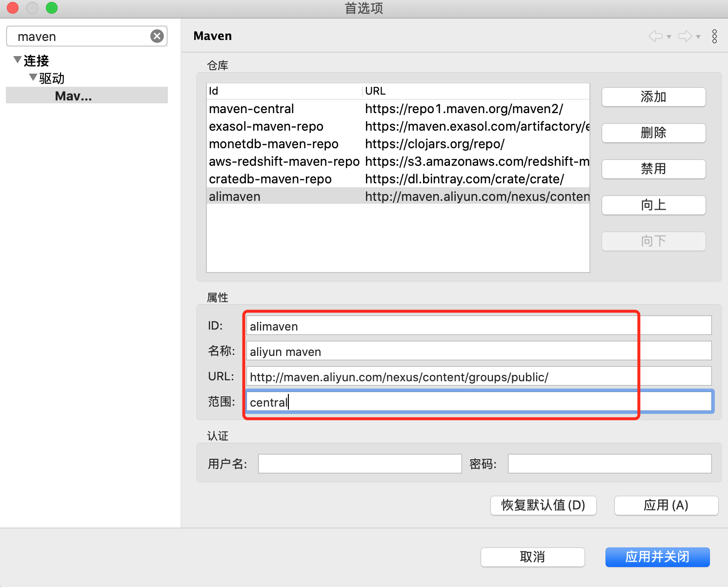Click the 添加 repository button

(654, 97)
